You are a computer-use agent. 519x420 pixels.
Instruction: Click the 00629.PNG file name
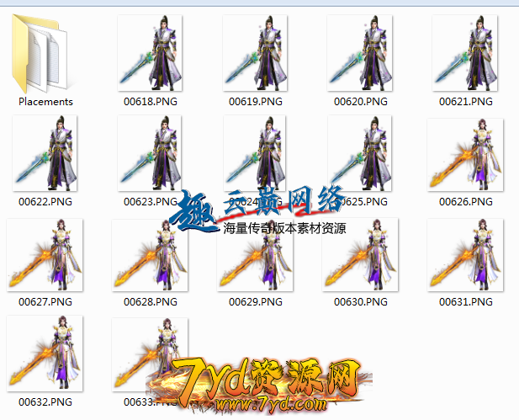tap(256, 302)
